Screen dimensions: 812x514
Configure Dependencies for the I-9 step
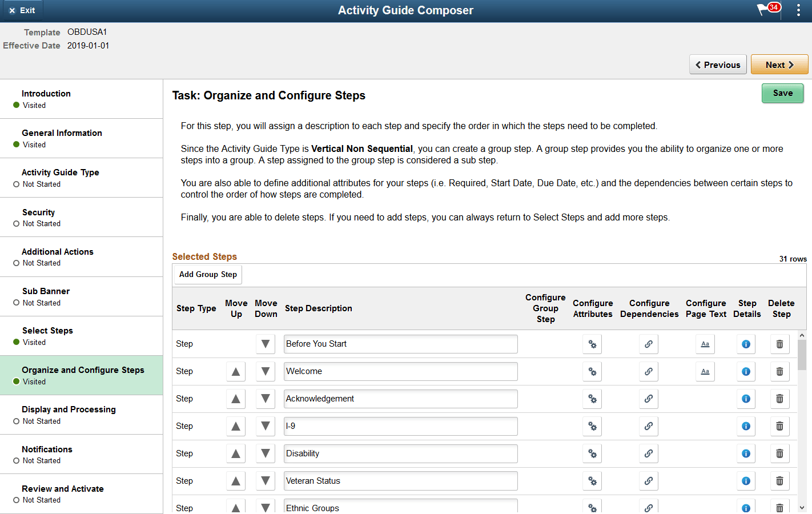[x=649, y=426]
